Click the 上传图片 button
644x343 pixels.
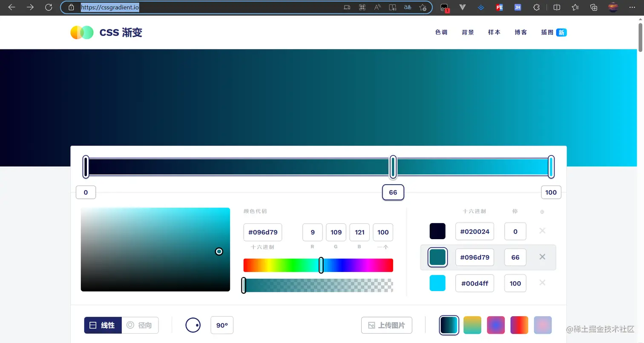pyautogui.click(x=387, y=325)
